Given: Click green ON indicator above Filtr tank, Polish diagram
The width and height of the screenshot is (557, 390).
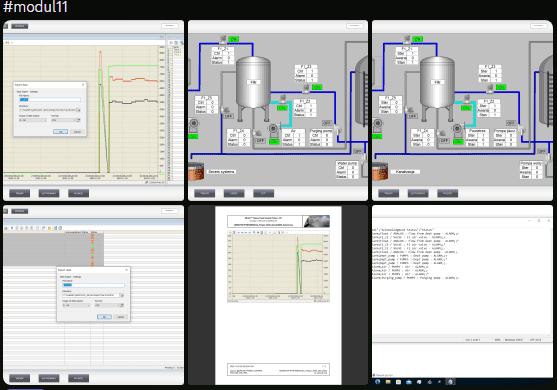Looking at the screenshot, I should pyautogui.click(x=418, y=39).
